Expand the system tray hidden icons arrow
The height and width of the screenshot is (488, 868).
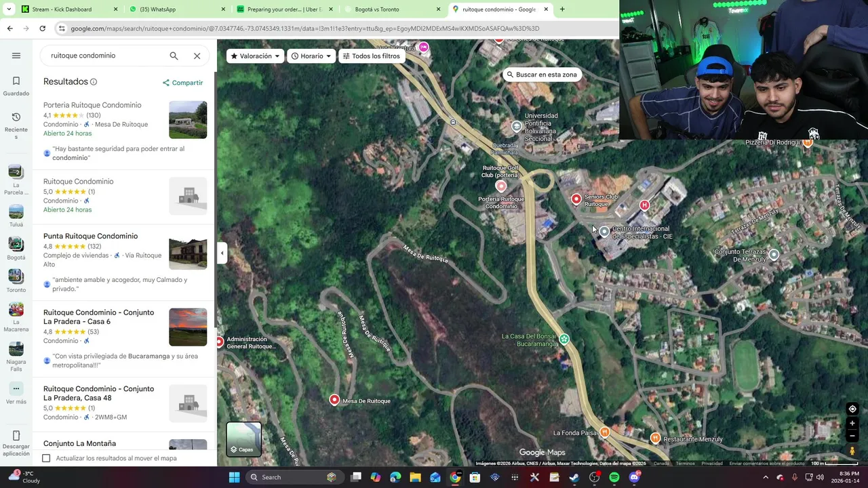point(766,477)
